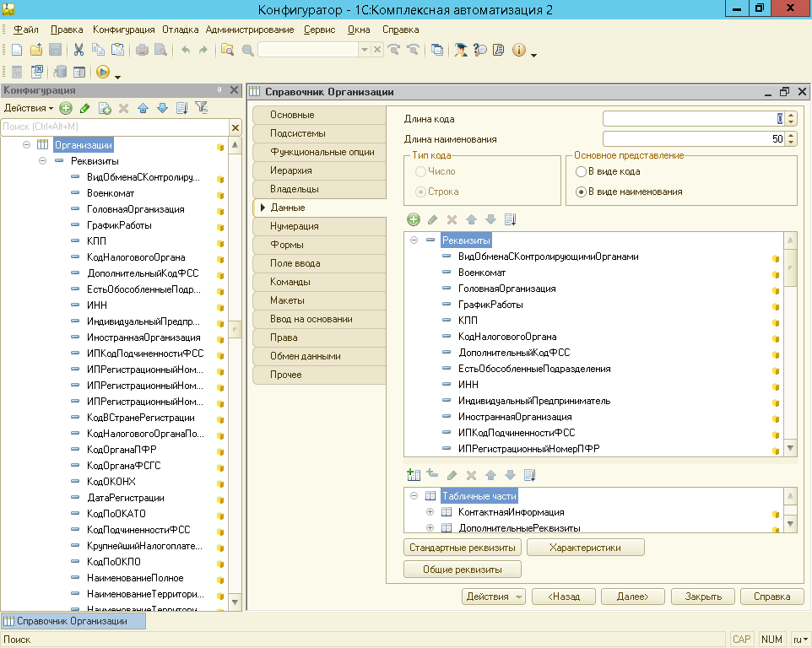The height and width of the screenshot is (648, 812).
Task: Click the Undo arrow icon
Action: tap(186, 50)
